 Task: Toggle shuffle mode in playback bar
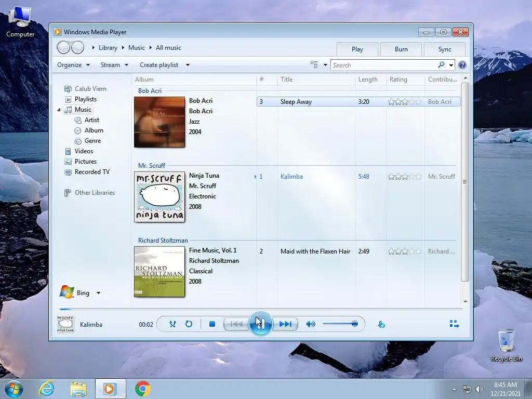click(x=172, y=324)
